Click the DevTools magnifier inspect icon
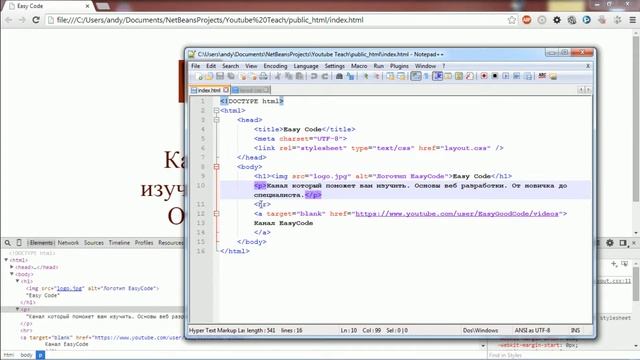 (8, 243)
